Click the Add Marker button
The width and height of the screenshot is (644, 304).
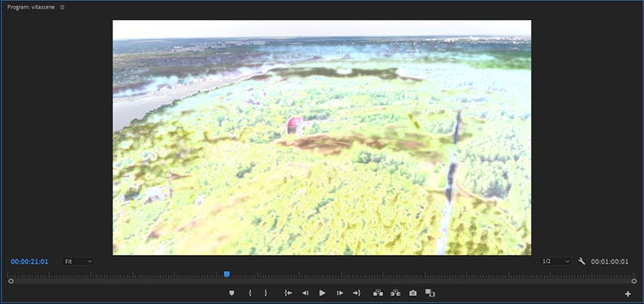pyautogui.click(x=232, y=293)
